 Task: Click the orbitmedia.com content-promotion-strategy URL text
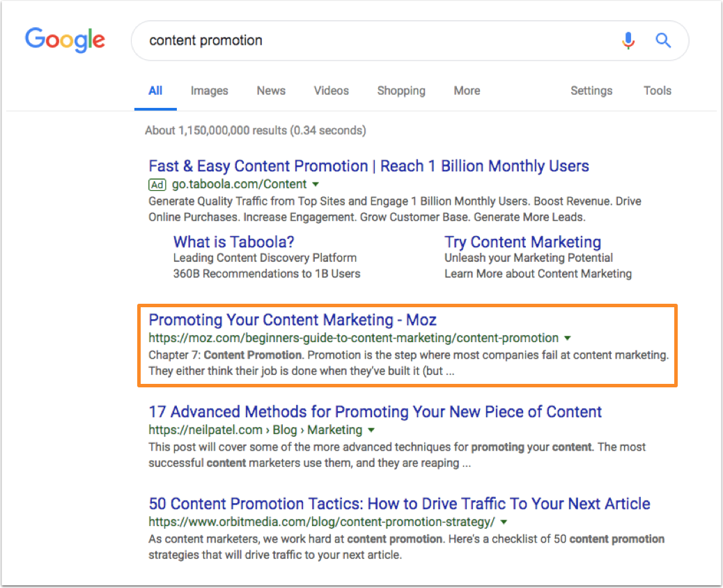(x=322, y=522)
